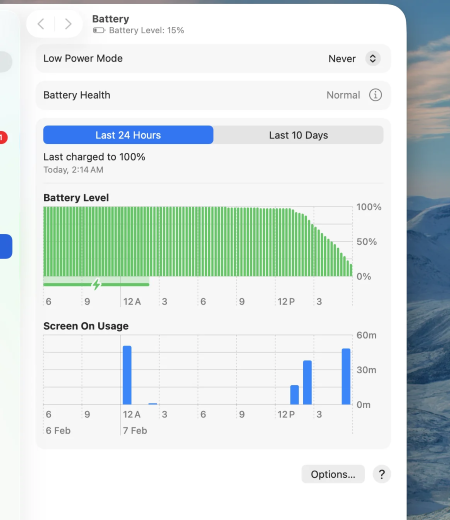Switch to the Last 10 Days tab
This screenshot has width=450, height=520.
coord(298,135)
